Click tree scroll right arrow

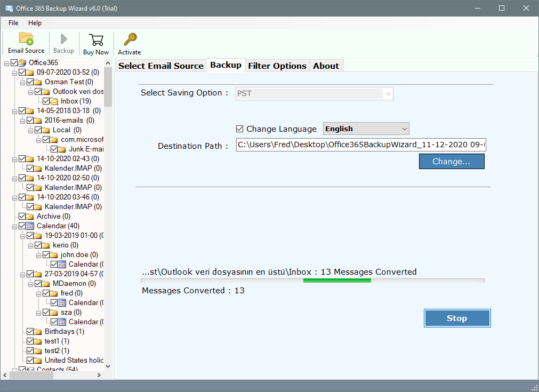[x=99, y=375]
